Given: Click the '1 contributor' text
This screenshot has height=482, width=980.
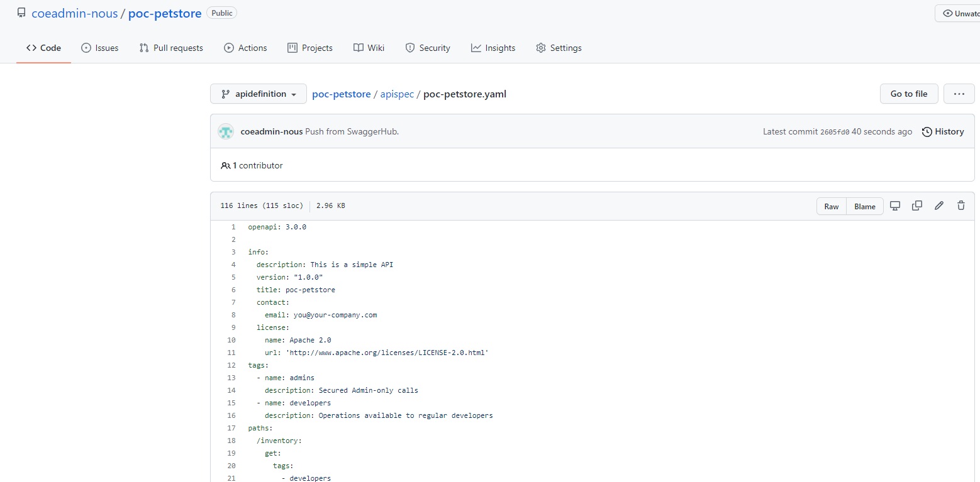Looking at the screenshot, I should coord(257,166).
